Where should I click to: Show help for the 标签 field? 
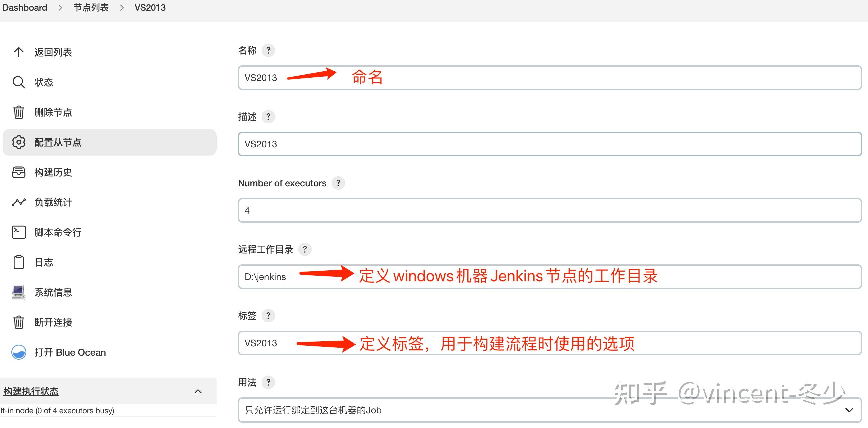(268, 315)
